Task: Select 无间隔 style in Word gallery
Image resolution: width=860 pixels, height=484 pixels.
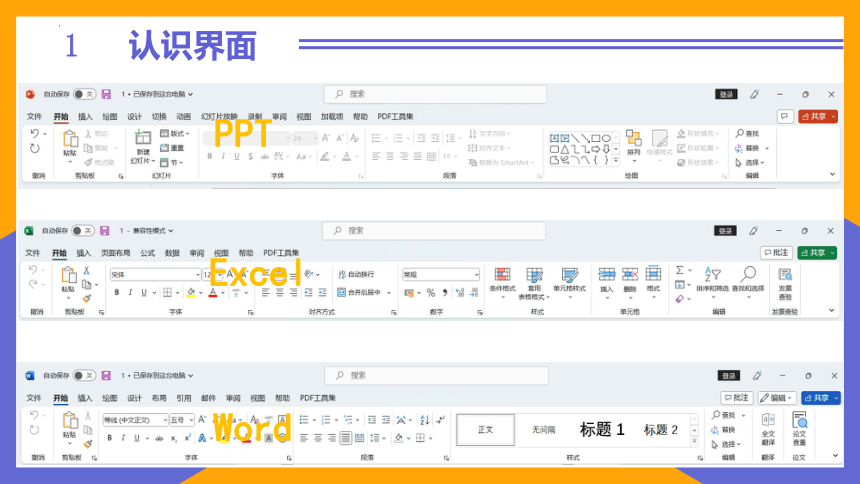Action: (x=544, y=429)
